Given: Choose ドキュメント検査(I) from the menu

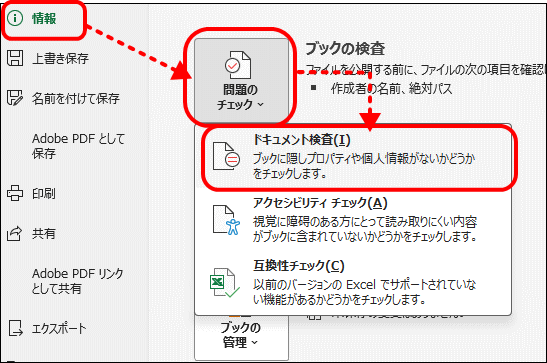Looking at the screenshot, I should 353,156.
